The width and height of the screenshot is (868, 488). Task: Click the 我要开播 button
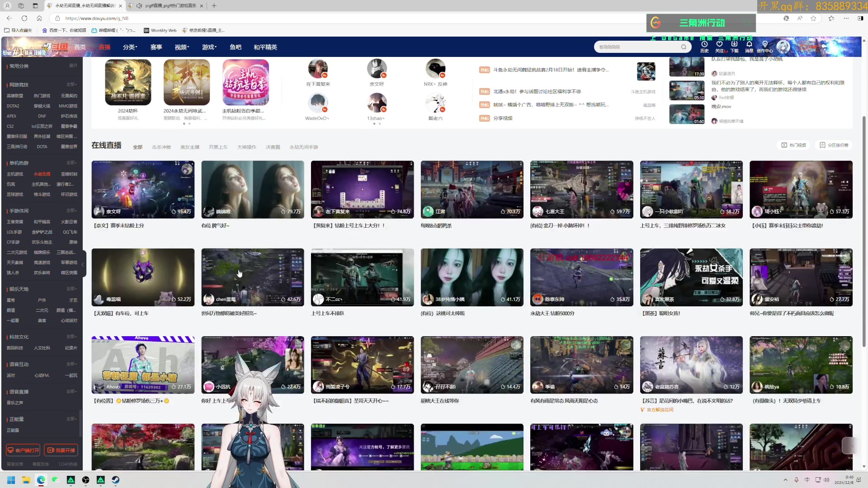61,450
